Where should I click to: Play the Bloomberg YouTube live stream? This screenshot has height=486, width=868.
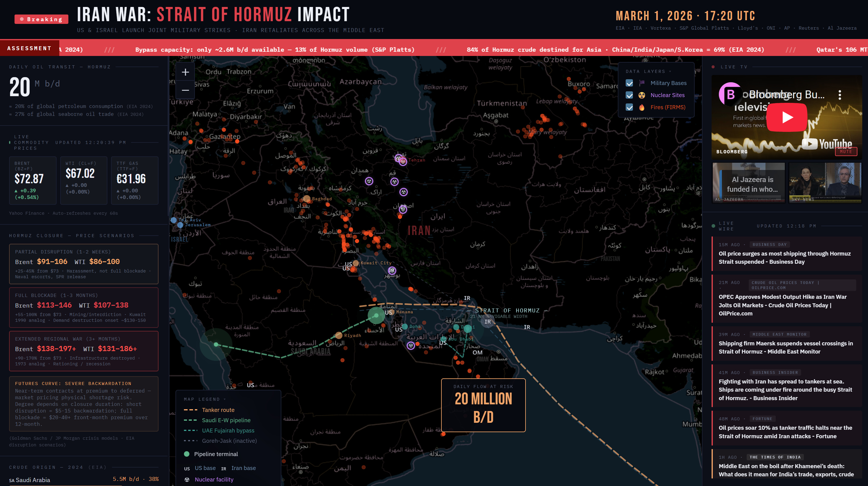pos(787,117)
